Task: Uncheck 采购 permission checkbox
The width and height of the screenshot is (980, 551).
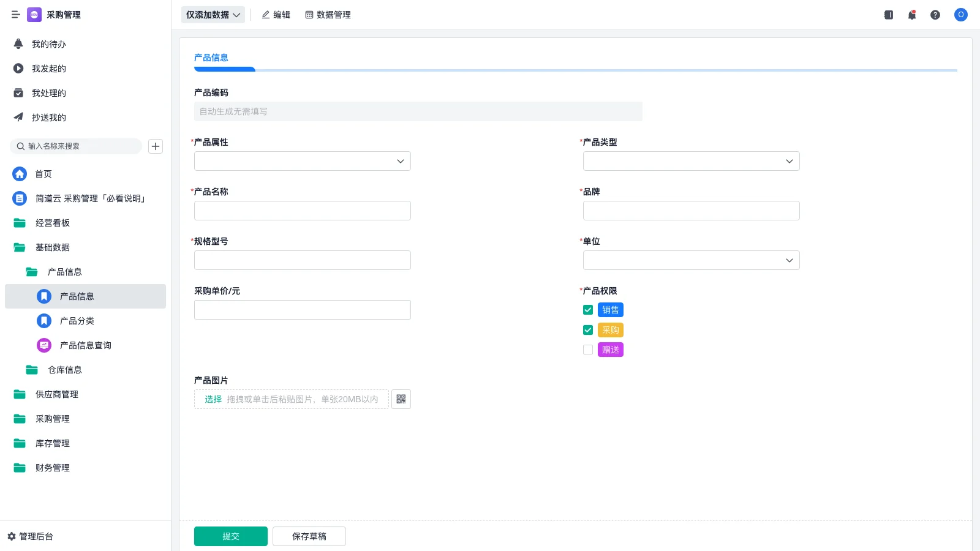Action: pos(588,330)
